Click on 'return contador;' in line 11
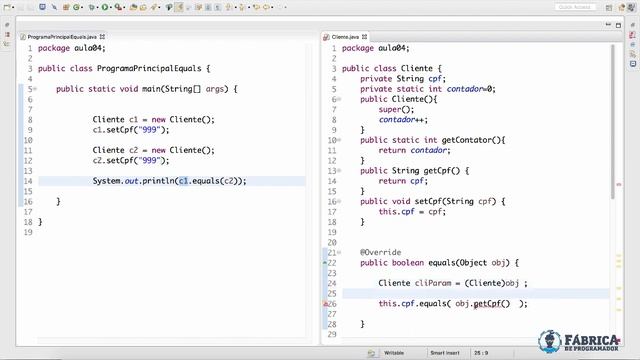640x360 pixels. 414,150
